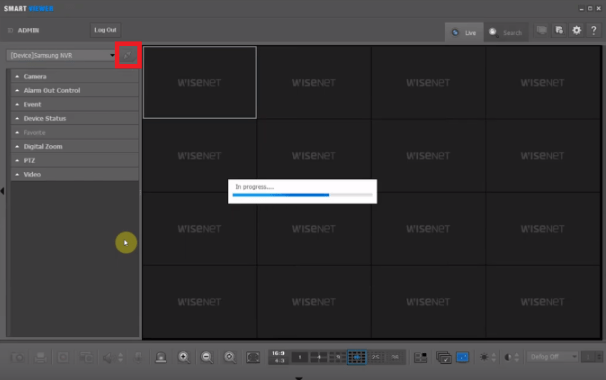Adjust the speaker volume stepper arrows
606x380 pixels.
pyautogui.click(x=121, y=357)
